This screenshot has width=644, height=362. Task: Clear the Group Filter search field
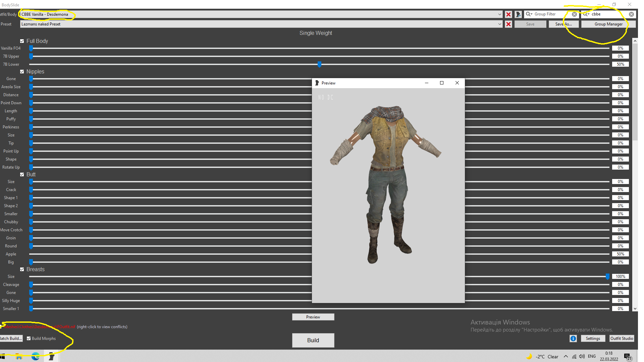click(574, 14)
